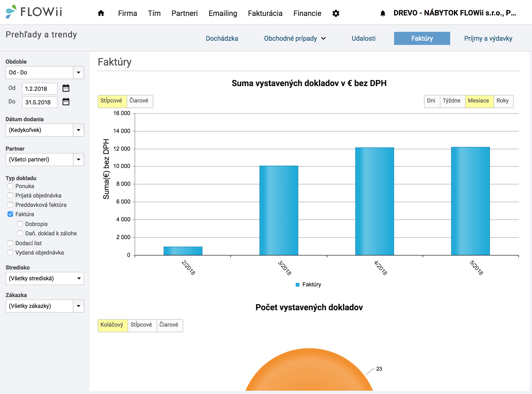Click the Faktúry legend marker

[297, 285]
